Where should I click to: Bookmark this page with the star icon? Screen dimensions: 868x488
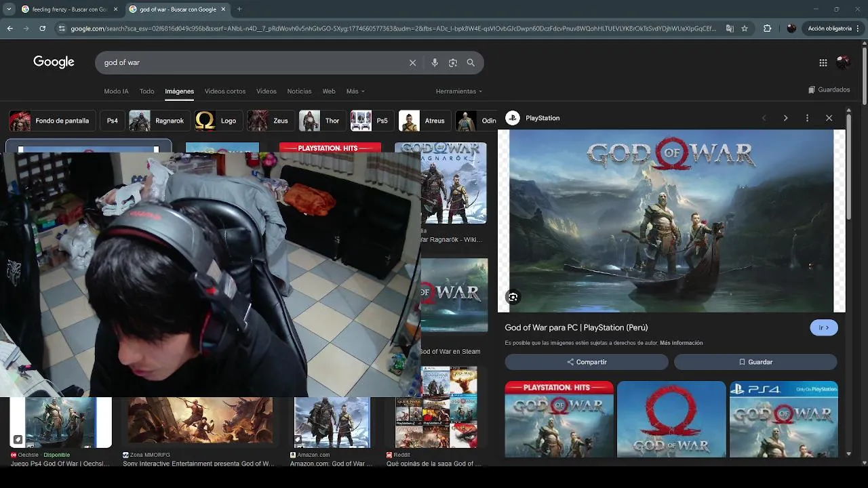click(745, 28)
